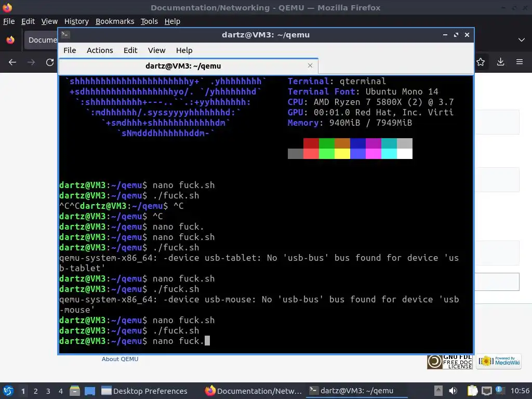Viewport: 532px width, 399px height.
Task: Minimize the qterminal window
Action: (445, 35)
